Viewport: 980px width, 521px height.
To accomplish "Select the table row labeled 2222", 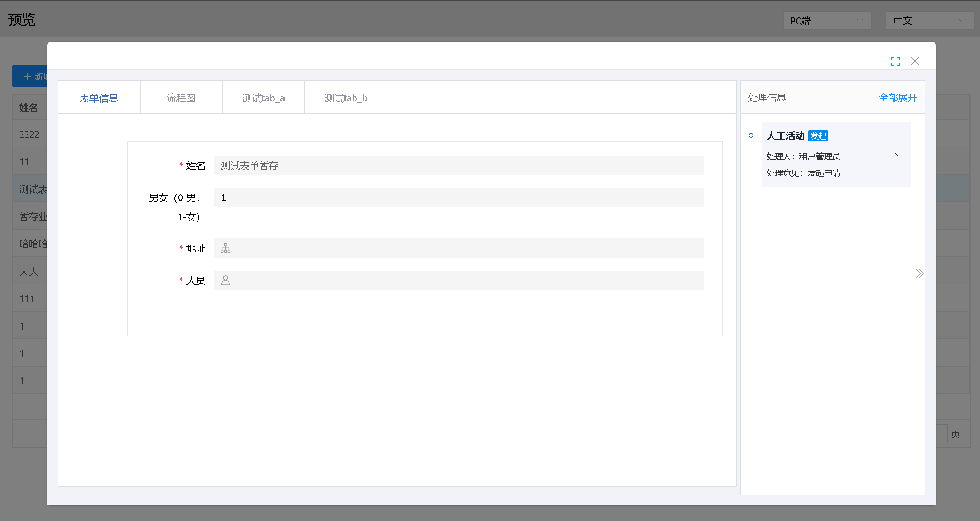I will click(29, 134).
